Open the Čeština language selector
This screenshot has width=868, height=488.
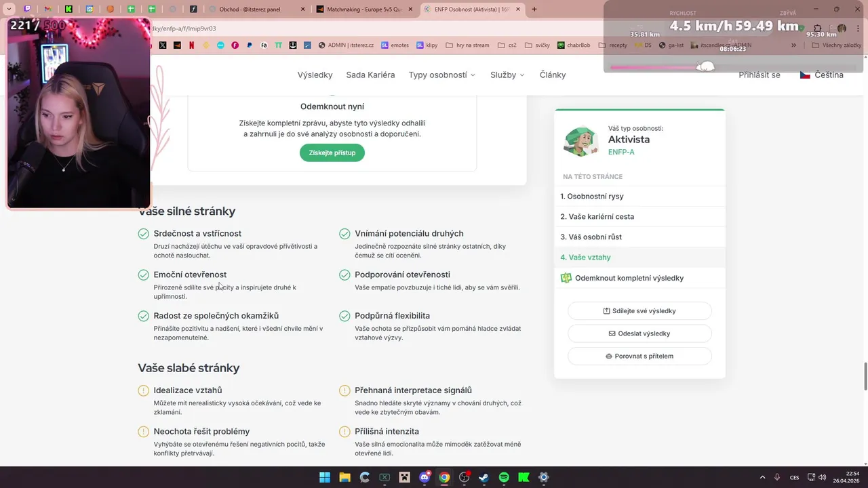tap(822, 75)
